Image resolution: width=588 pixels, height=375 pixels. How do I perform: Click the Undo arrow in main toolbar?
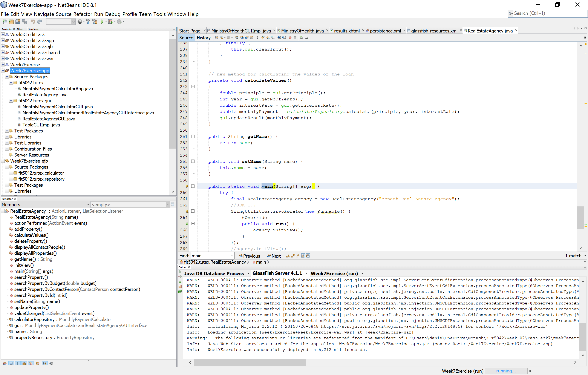33,22
